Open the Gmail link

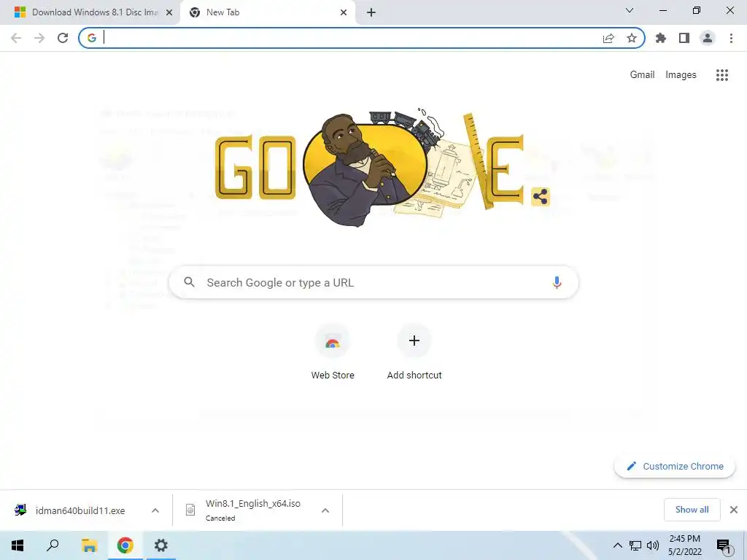pos(642,75)
